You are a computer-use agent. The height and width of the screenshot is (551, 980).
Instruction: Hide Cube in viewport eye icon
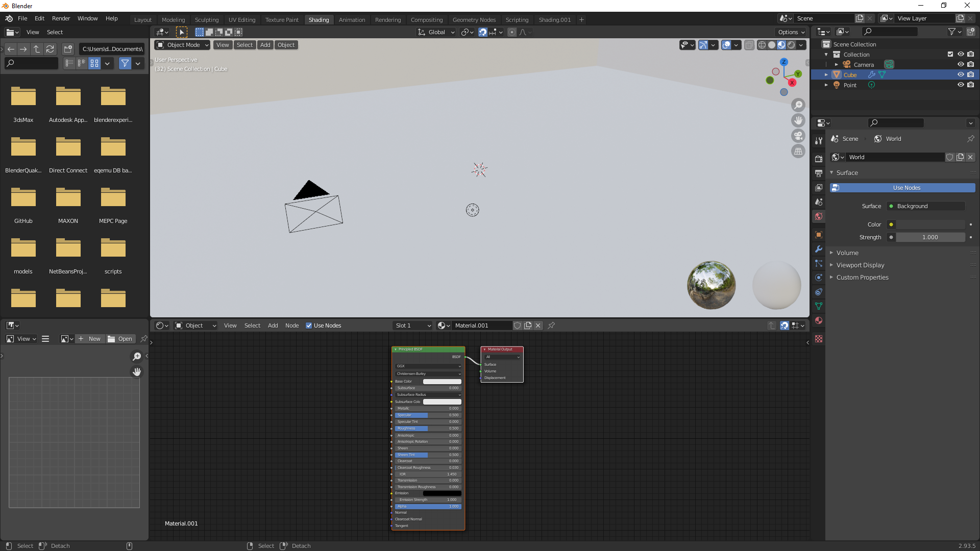click(961, 74)
